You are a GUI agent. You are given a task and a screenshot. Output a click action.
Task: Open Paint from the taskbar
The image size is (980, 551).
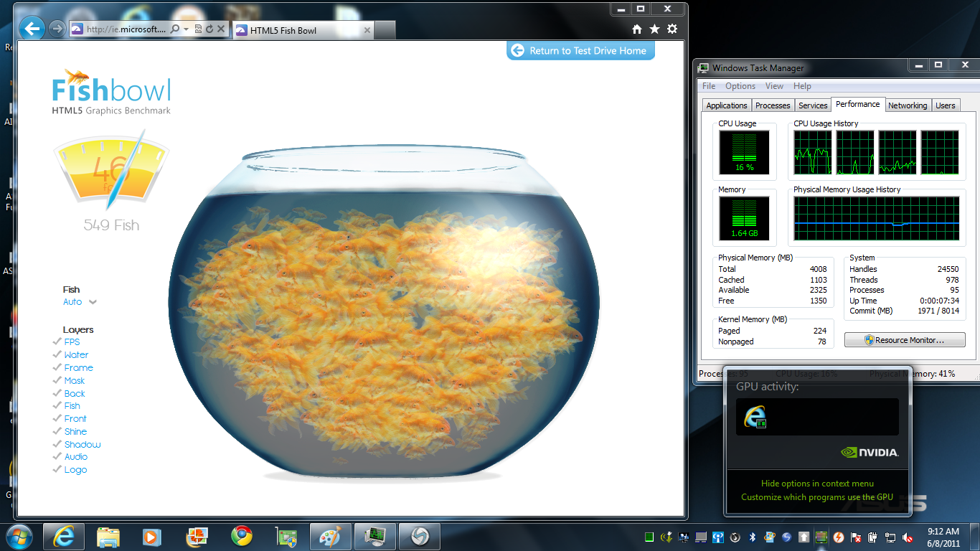(x=331, y=537)
